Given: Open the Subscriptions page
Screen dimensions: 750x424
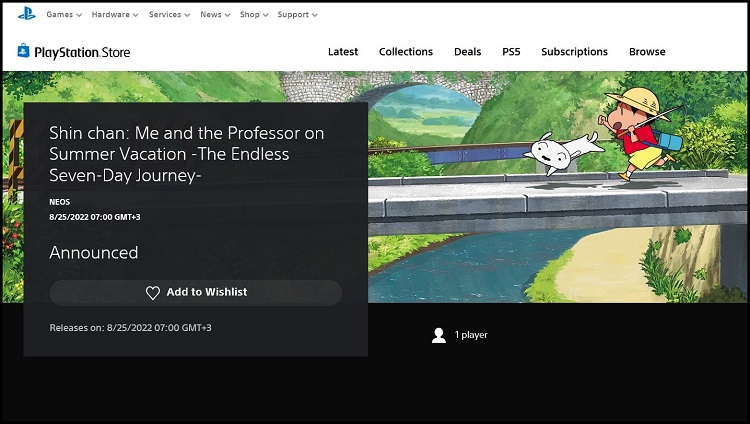Looking at the screenshot, I should [574, 52].
